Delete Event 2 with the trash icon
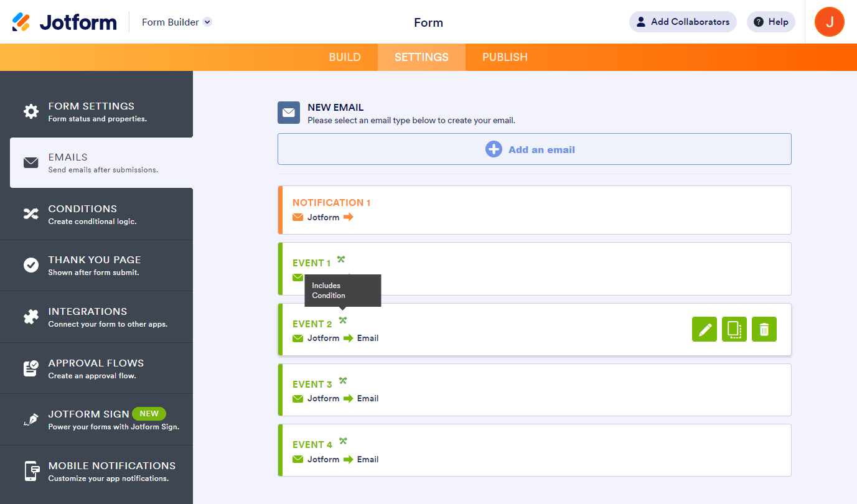Image resolution: width=857 pixels, height=504 pixels. coord(764,329)
